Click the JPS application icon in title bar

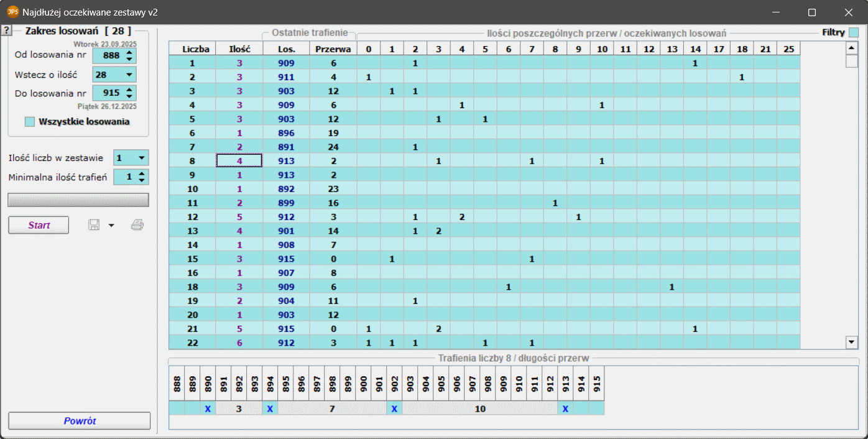click(12, 12)
